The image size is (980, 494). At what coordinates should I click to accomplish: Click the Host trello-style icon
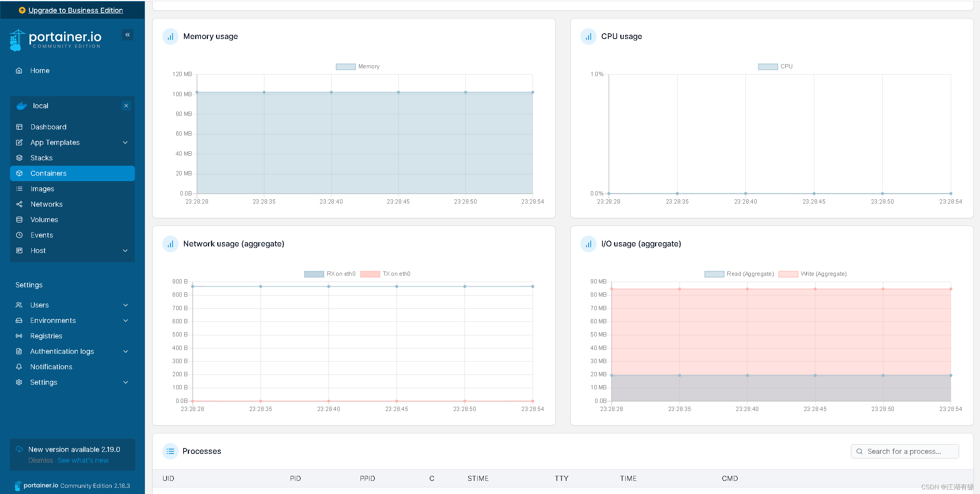tap(19, 251)
